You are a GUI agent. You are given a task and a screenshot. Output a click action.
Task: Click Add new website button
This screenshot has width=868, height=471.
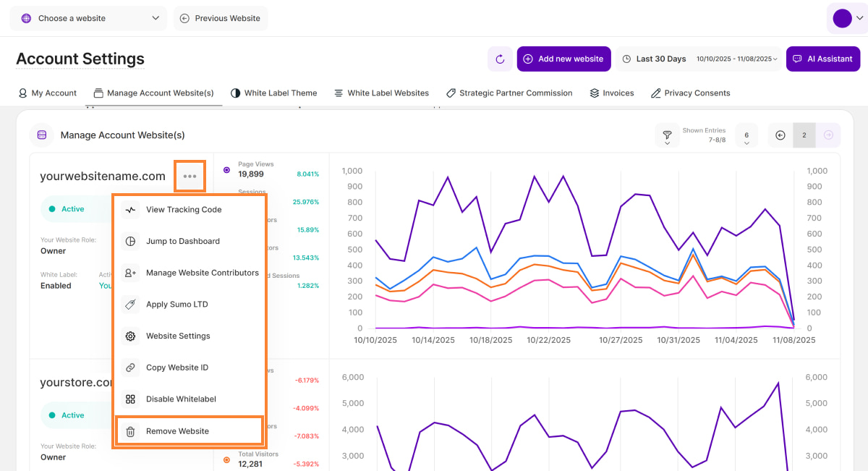click(563, 59)
